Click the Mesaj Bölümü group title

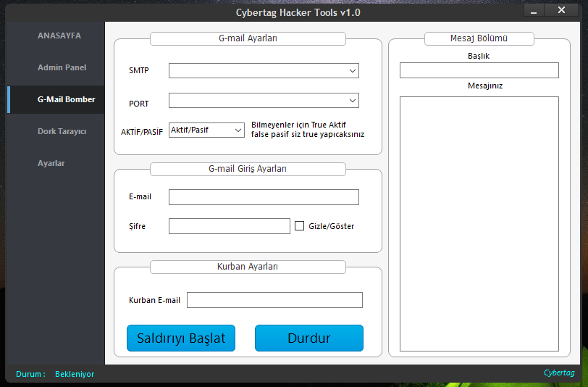click(x=479, y=38)
